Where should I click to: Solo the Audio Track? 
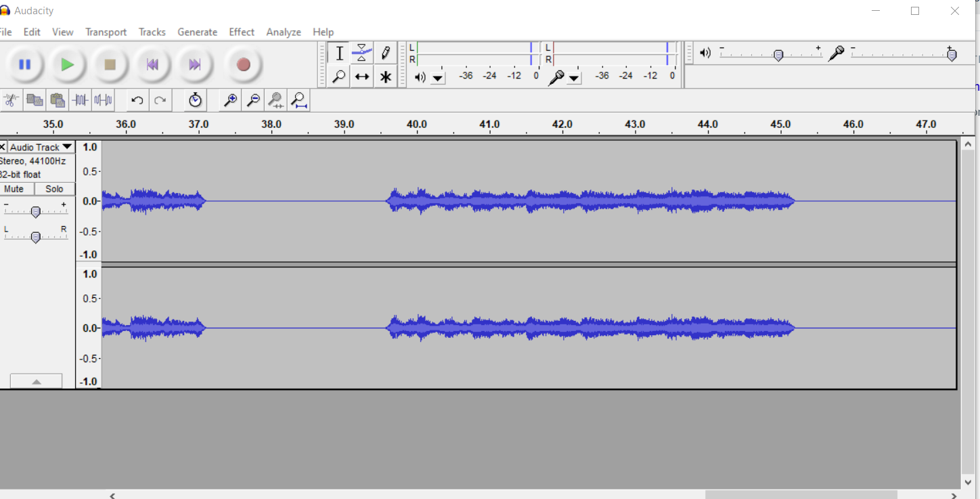[x=54, y=189]
